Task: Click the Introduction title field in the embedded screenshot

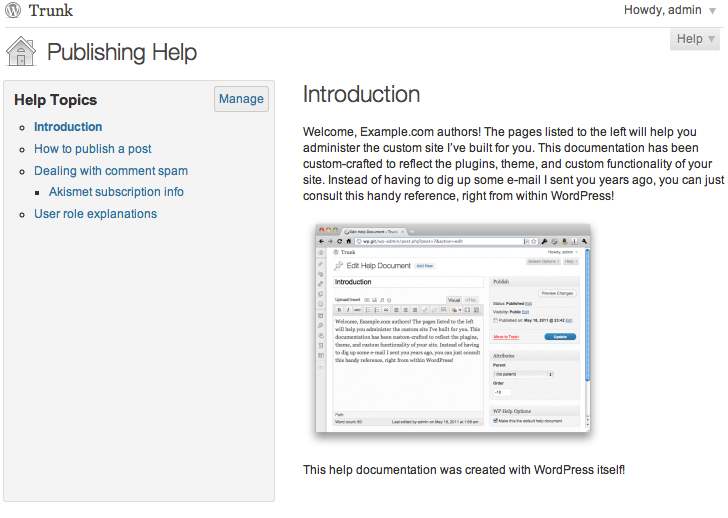Action: pyautogui.click(x=407, y=283)
